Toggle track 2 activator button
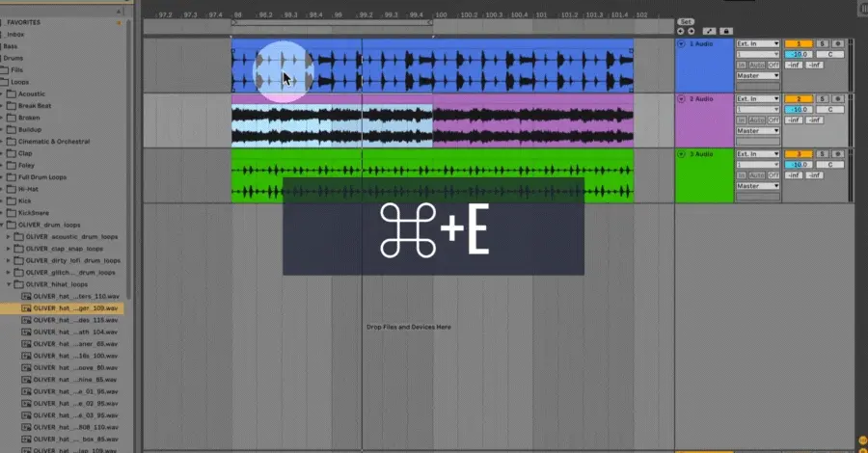Screen dimensions: 868x453 click(799, 99)
